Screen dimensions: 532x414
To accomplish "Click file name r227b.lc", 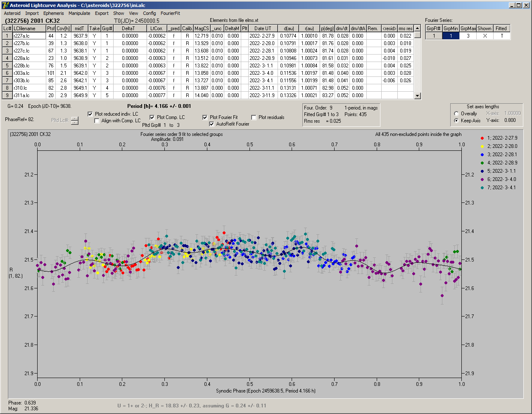I will pos(29,43).
